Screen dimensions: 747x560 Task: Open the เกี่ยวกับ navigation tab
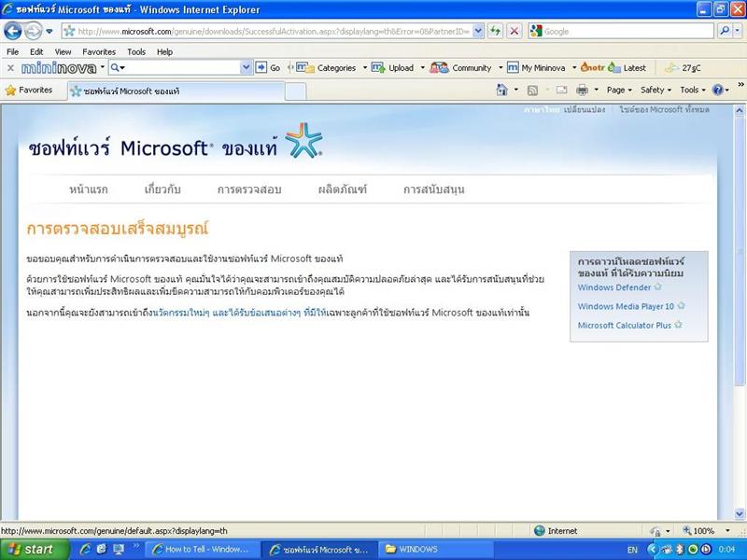(162, 189)
